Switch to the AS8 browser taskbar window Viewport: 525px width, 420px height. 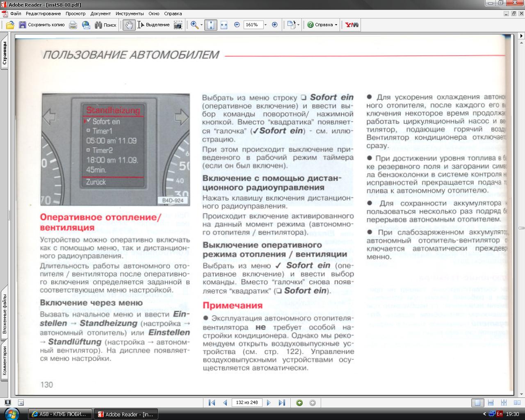[x=60, y=414]
